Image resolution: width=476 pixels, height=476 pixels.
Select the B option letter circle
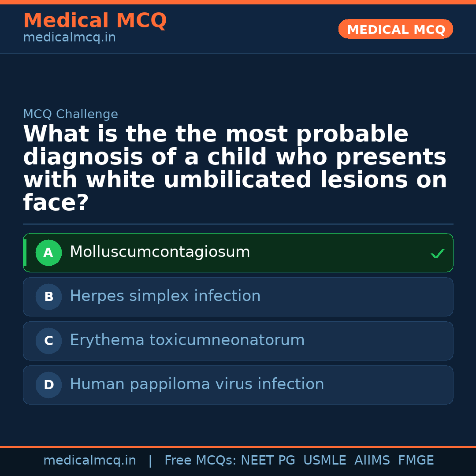[48, 297]
